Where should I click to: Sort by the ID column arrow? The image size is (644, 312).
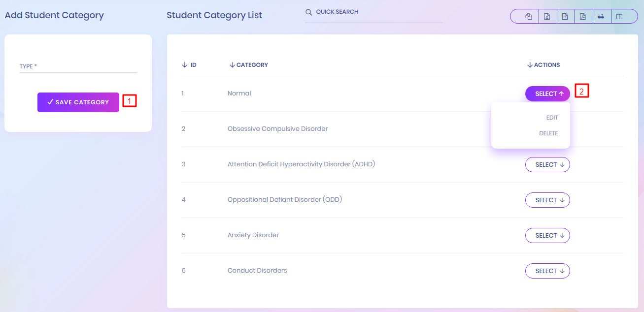click(185, 65)
